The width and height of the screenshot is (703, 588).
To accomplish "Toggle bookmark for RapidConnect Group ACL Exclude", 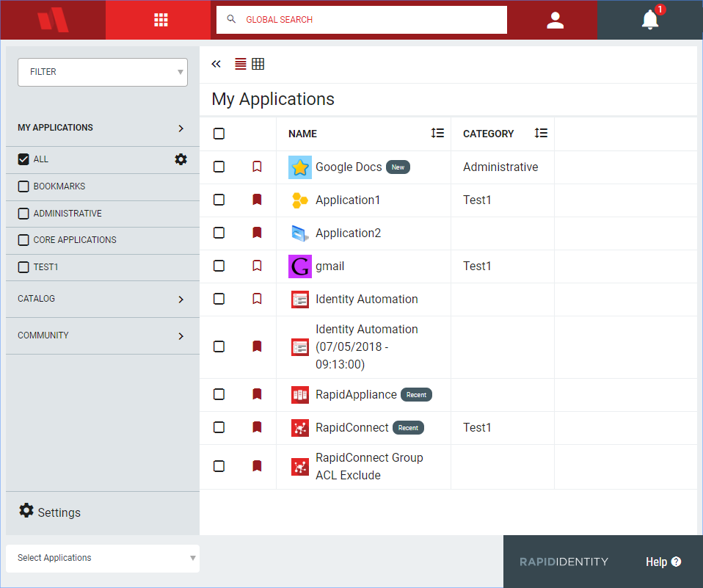I will tap(257, 466).
